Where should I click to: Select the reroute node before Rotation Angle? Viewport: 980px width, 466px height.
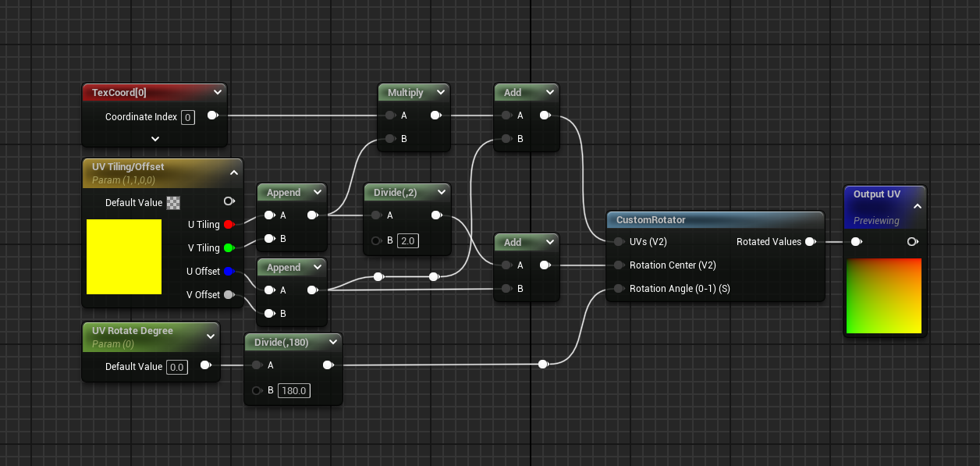[543, 364]
